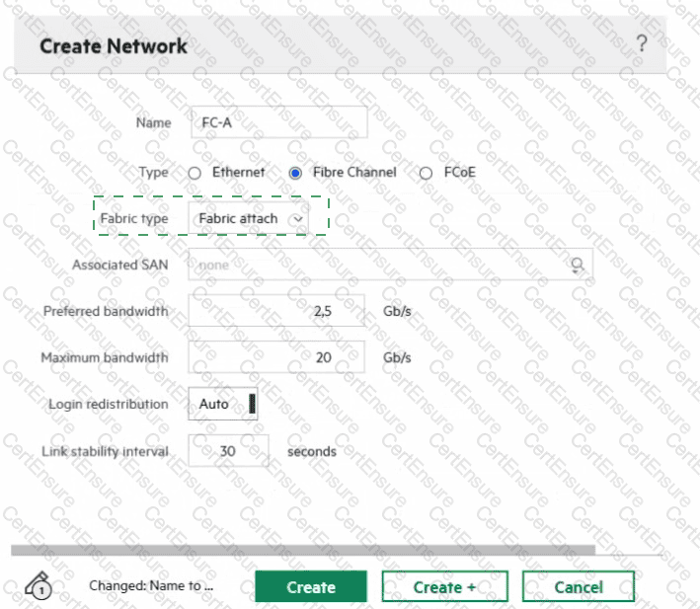Cancel the Create Network dialog
The width and height of the screenshot is (700, 609).
(578, 587)
